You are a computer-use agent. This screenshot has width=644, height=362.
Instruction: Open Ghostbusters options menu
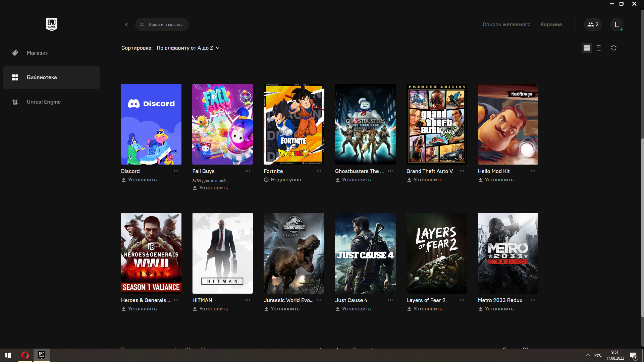click(390, 171)
